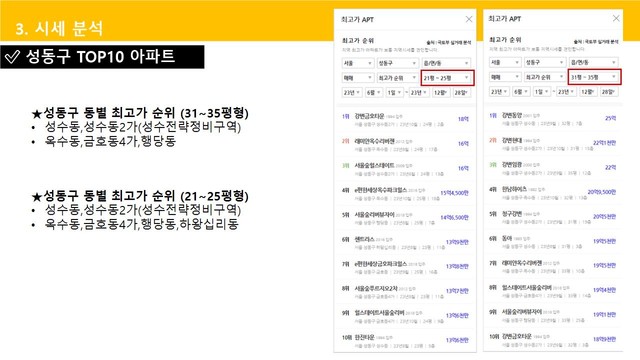The image size is (640, 360).
Task: Open the 28일 end-day dropdown in left panel
Action: coord(461,93)
